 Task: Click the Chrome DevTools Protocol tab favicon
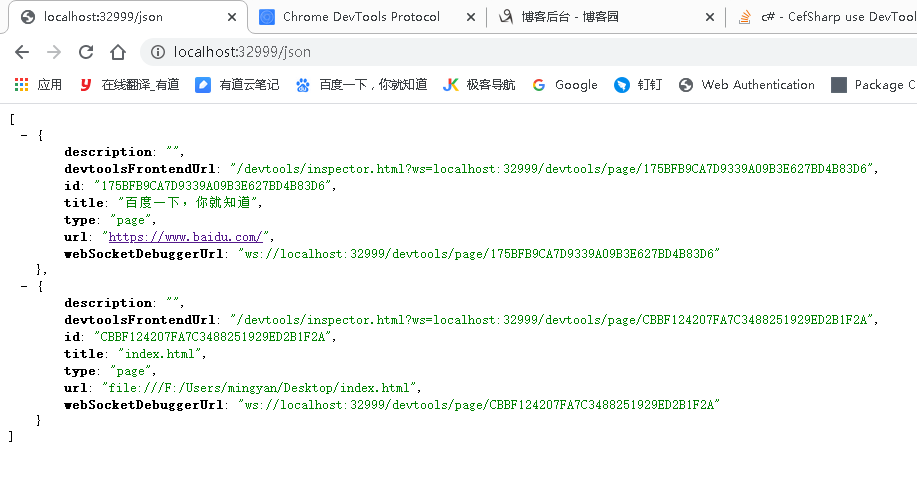pos(267,17)
